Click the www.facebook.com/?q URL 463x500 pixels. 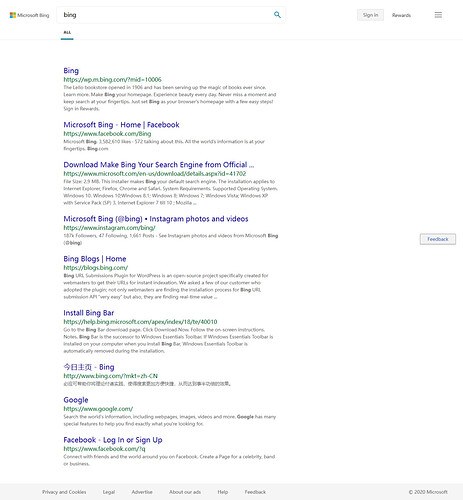point(104,449)
